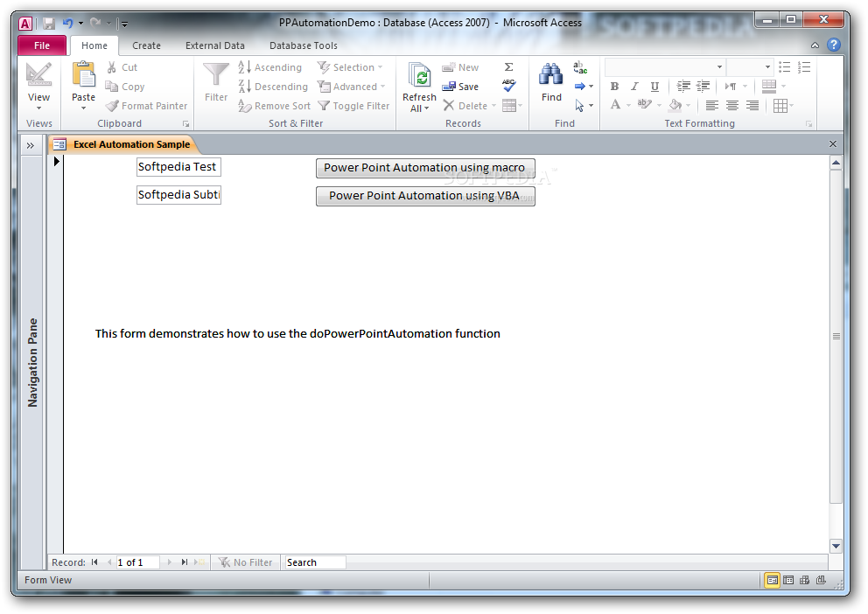Click the background fill color bucket

point(675,105)
